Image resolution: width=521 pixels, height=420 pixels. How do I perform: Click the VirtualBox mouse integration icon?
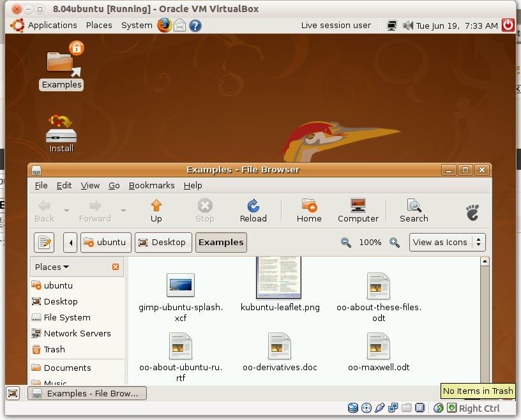click(438, 408)
